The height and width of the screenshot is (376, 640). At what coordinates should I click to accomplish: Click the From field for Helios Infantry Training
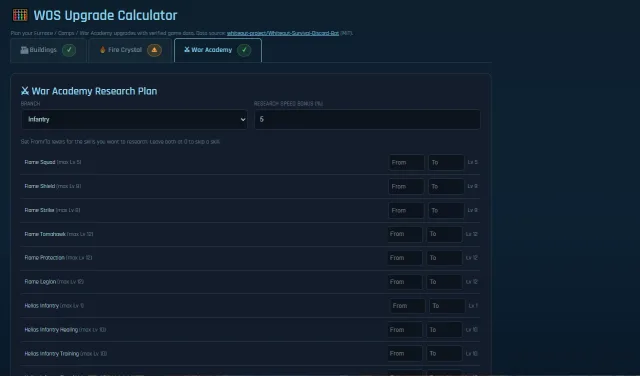click(x=405, y=354)
